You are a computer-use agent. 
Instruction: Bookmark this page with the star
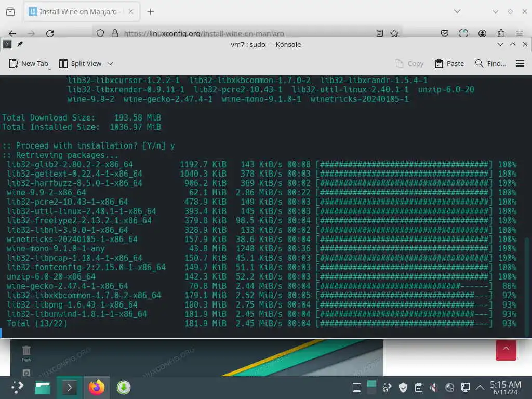(x=394, y=33)
